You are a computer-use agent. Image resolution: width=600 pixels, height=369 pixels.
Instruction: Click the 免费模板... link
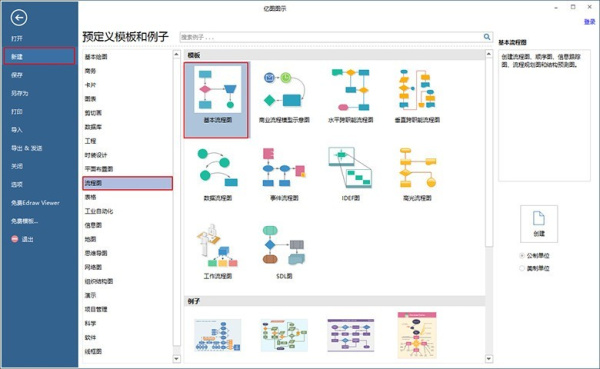click(x=24, y=221)
